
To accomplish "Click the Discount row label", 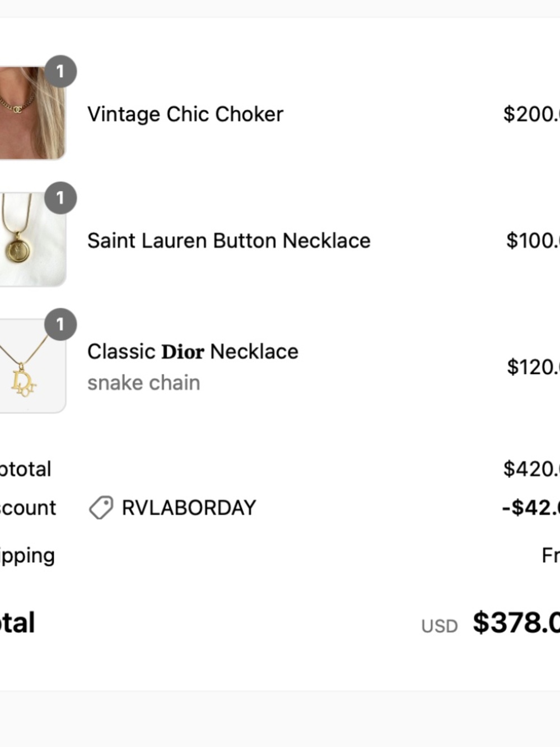I will coord(27,507).
